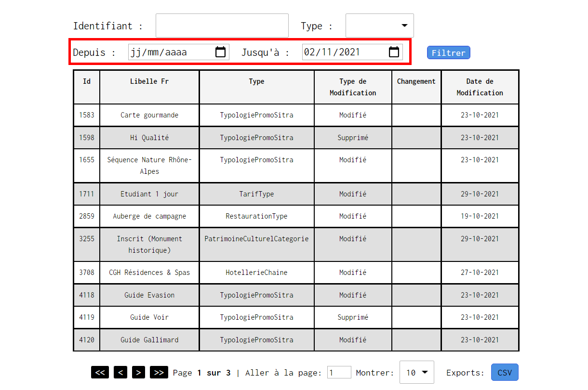The width and height of the screenshot is (588, 390).
Task: Open record Id 4120
Action: 87,340
